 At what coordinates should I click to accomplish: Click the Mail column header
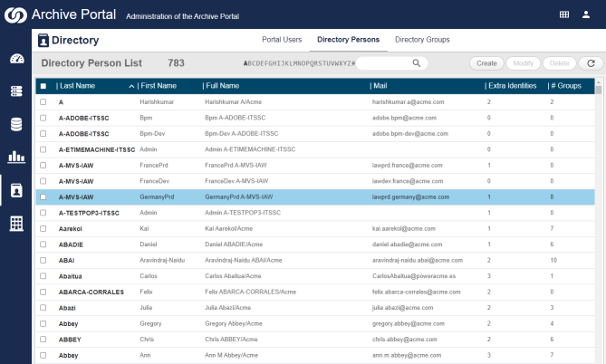click(x=380, y=86)
